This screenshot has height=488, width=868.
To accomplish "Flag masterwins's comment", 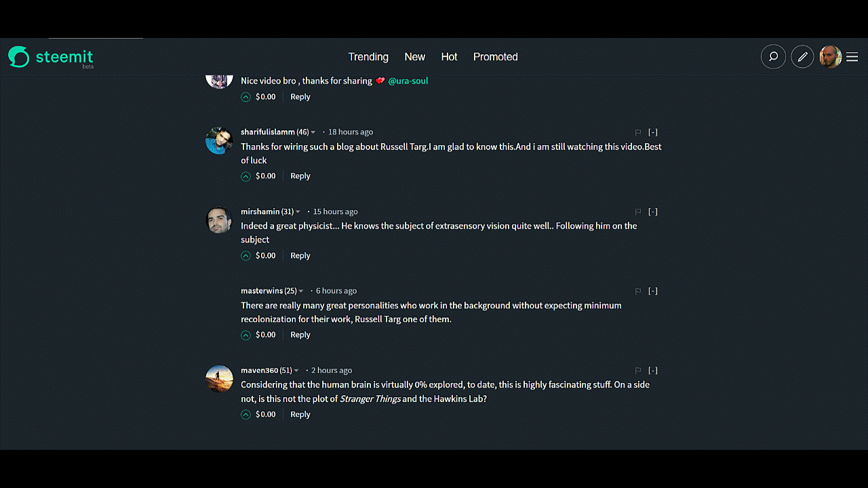I will pos(637,291).
